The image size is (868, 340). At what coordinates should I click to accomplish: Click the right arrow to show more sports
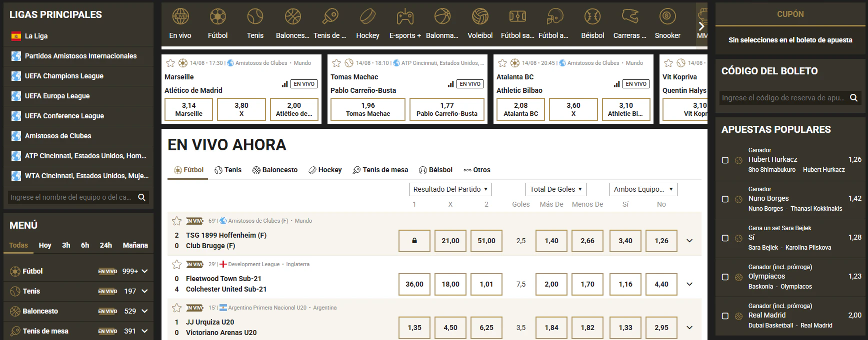pos(701,26)
